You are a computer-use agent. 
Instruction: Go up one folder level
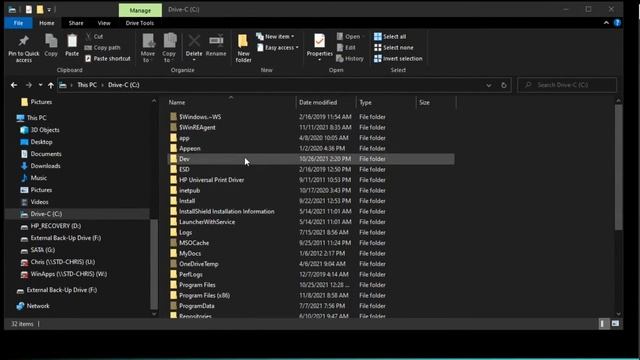pos(51,85)
